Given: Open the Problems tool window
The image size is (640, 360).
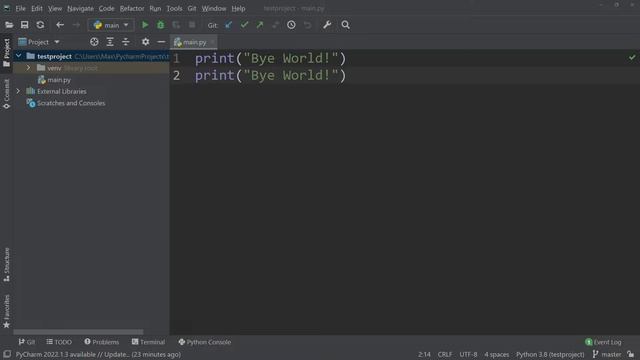Looking at the screenshot, I should tap(102, 342).
